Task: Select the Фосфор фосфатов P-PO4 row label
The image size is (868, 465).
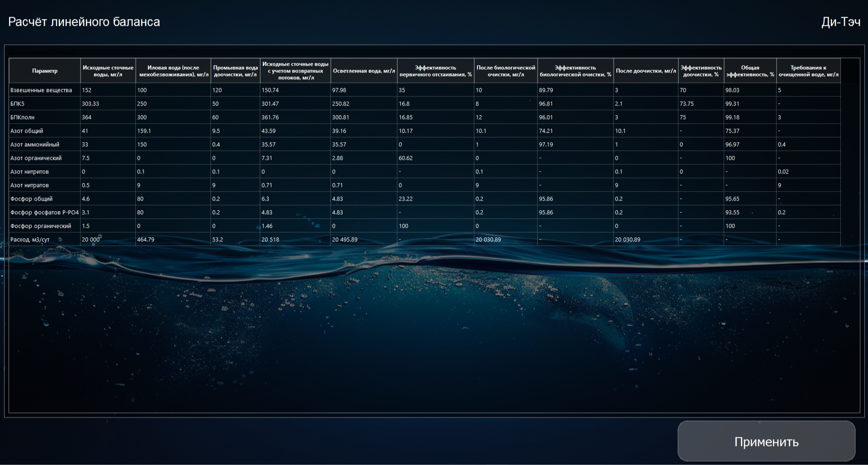Action: 44,212
